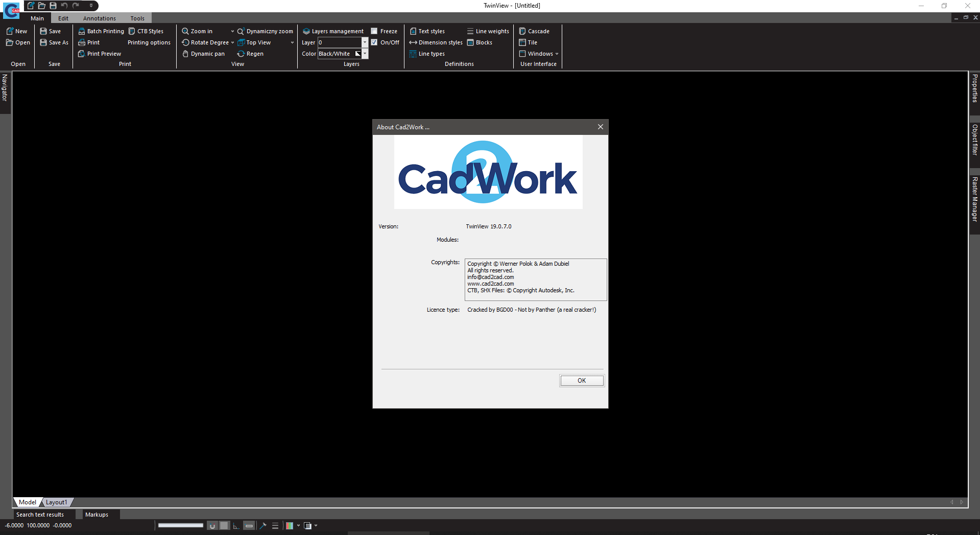Screen dimensions: 980x535
Task: Open Line types definitions
Action: point(427,54)
